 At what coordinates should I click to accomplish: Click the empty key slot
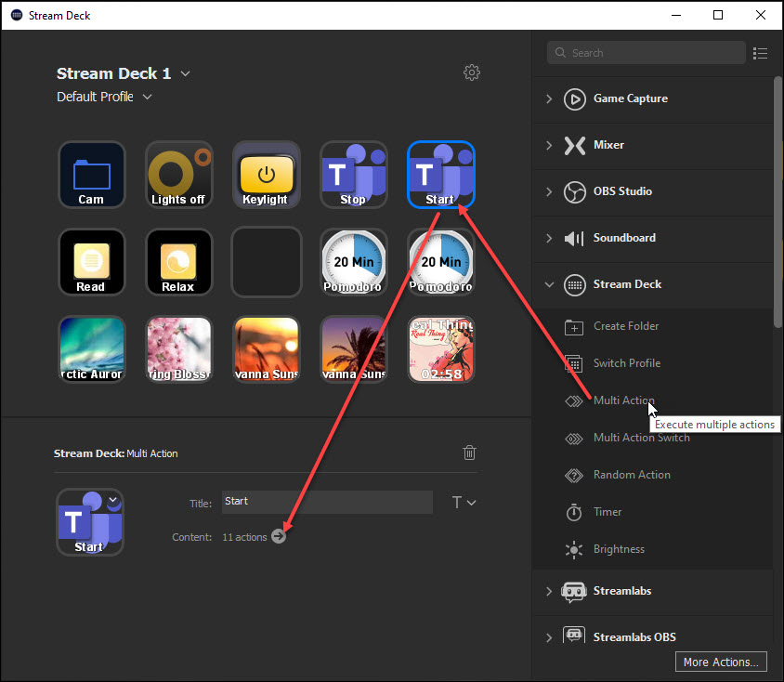point(266,261)
